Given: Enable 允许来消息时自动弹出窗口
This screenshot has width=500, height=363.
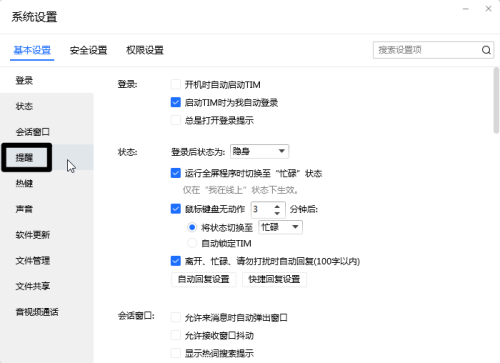Looking at the screenshot, I should 176,317.
